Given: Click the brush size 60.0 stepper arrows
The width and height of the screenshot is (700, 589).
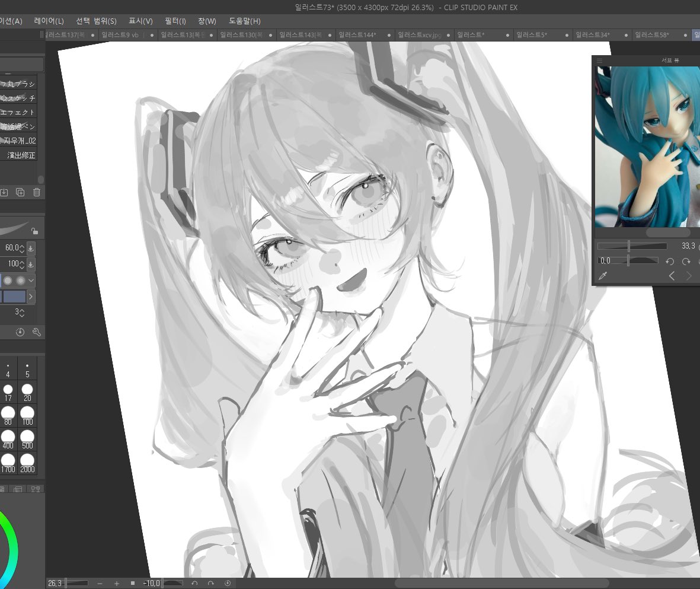Looking at the screenshot, I should pos(22,248).
